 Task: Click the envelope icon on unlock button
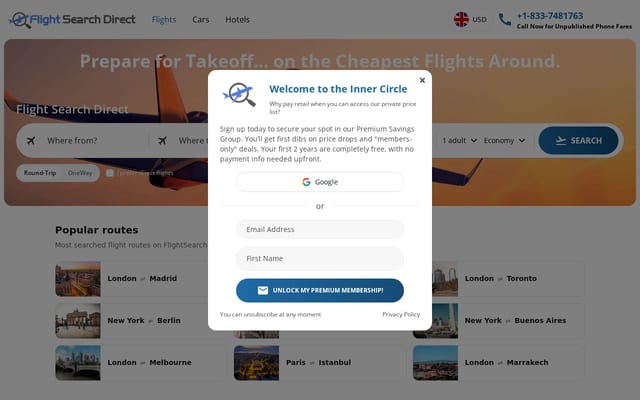tap(263, 290)
